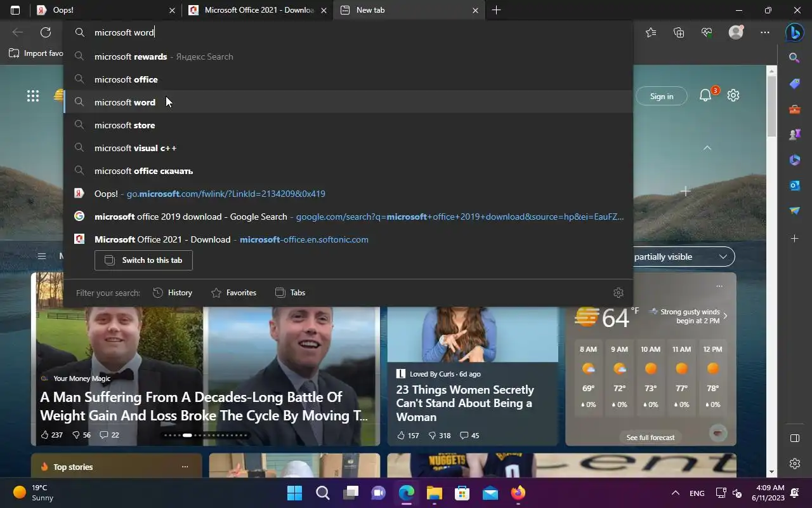Open the weather card ellipsis menu

(x=719, y=286)
